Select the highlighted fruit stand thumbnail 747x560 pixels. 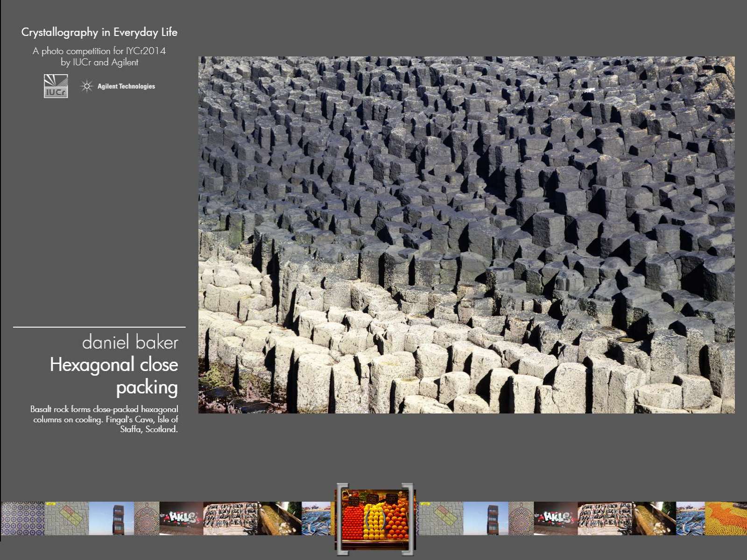coord(375,519)
